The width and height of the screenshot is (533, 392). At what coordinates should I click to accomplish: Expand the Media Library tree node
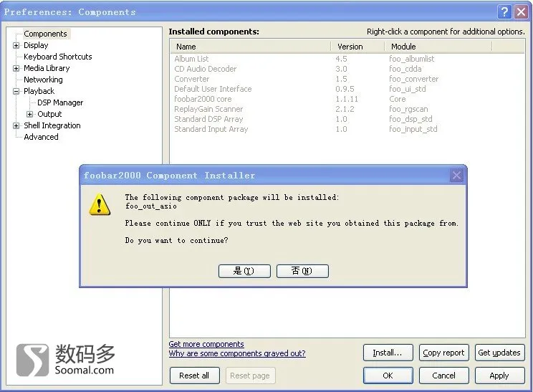tap(16, 68)
